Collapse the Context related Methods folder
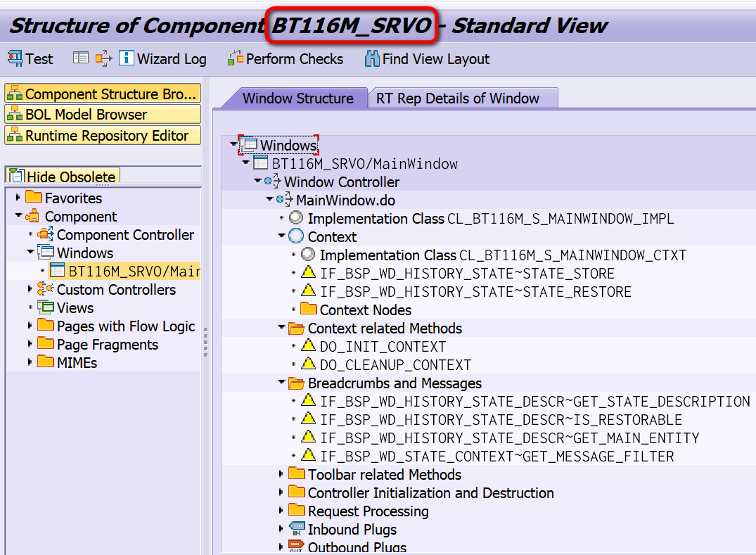 pyautogui.click(x=281, y=327)
